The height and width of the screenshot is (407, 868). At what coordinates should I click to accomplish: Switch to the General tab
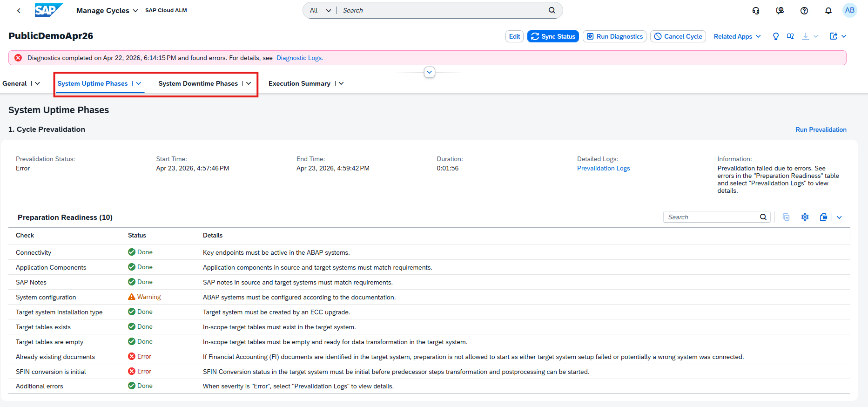point(14,83)
